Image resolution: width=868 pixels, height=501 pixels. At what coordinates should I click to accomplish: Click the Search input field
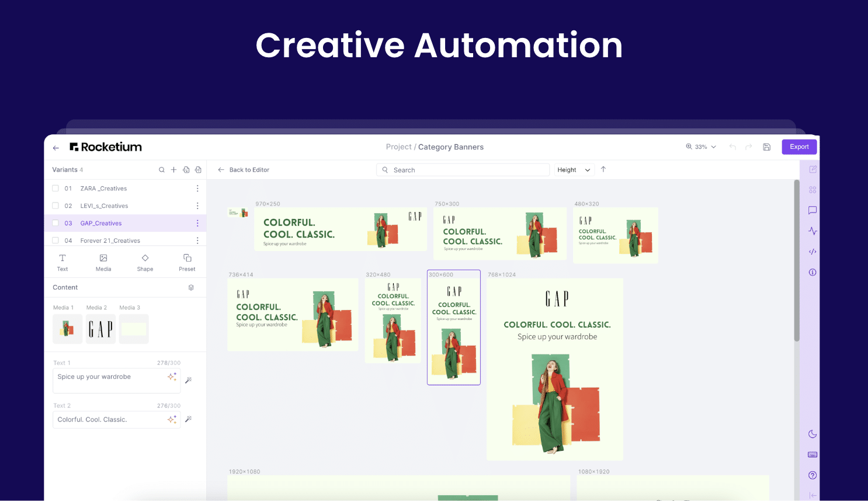pyautogui.click(x=463, y=170)
